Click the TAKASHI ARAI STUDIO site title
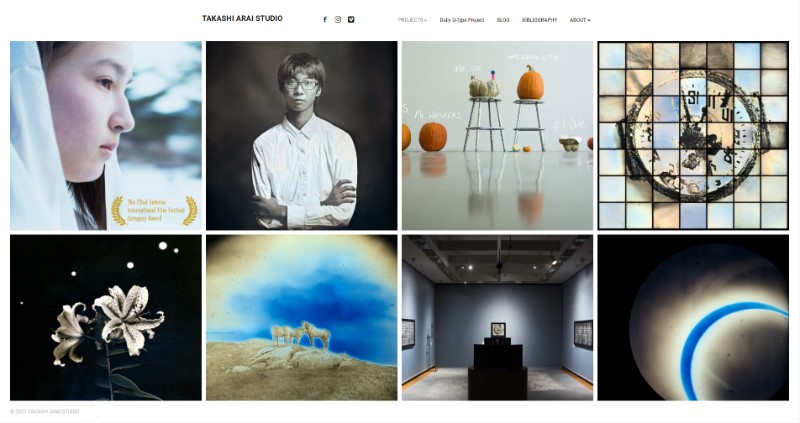Viewport: 800px width, 423px height. pyautogui.click(x=242, y=18)
